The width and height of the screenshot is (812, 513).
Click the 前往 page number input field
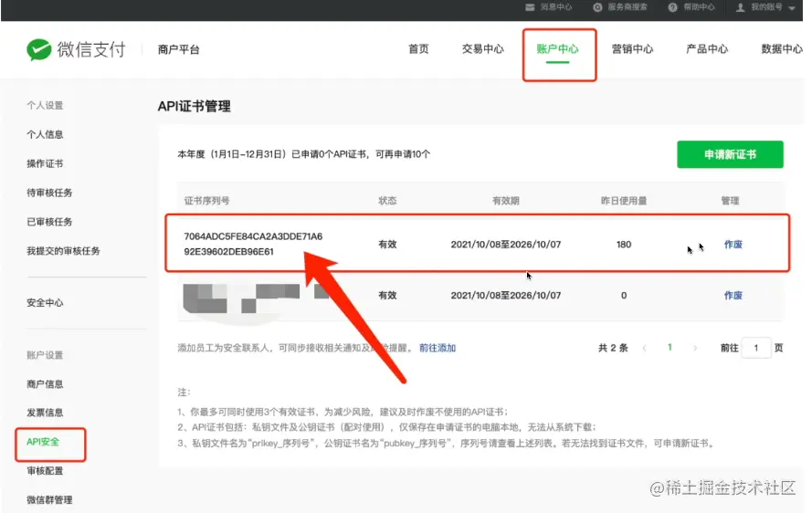(755, 348)
